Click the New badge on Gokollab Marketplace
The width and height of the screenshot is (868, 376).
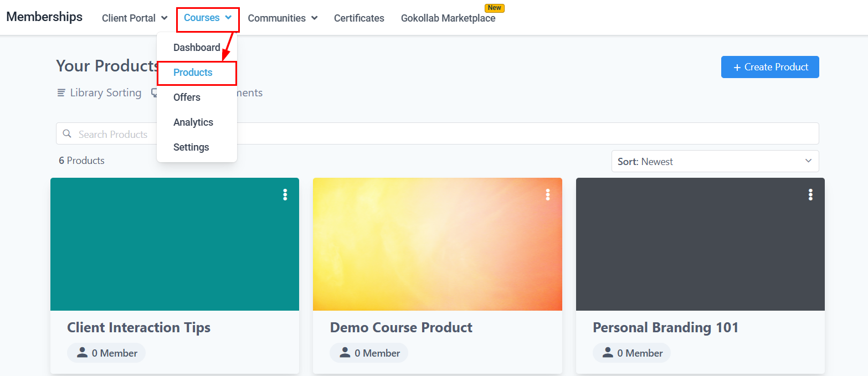[495, 8]
